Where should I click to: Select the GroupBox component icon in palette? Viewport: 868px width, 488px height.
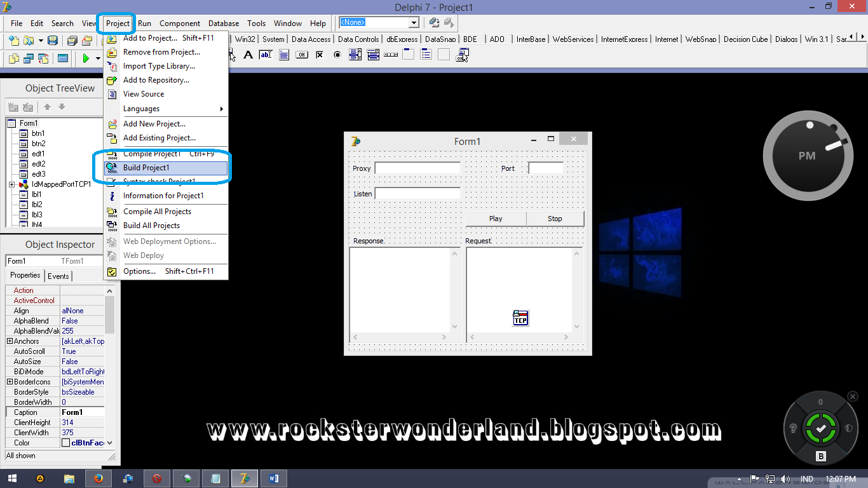(409, 55)
